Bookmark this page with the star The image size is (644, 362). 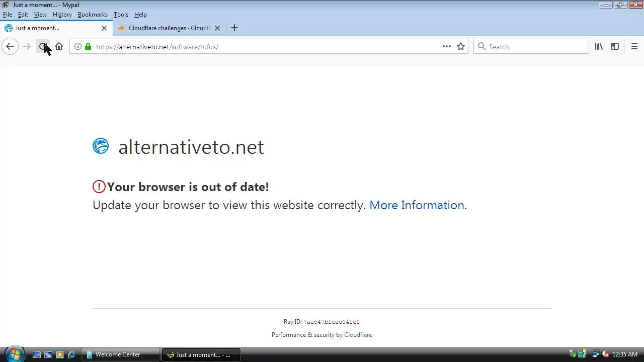click(x=461, y=47)
